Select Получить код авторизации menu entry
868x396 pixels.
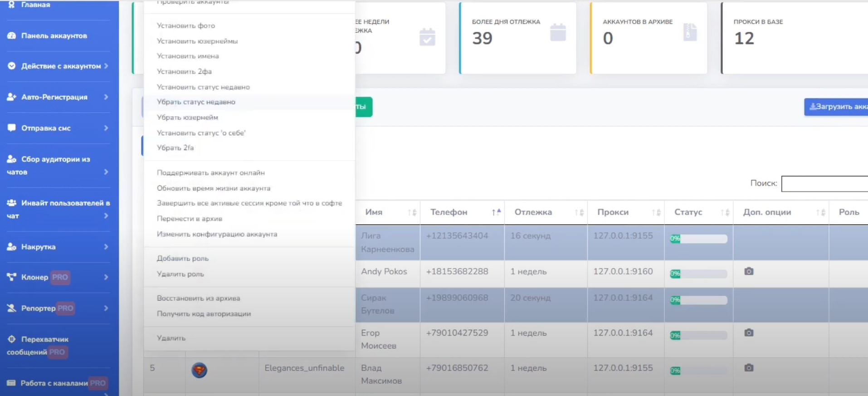(x=204, y=314)
